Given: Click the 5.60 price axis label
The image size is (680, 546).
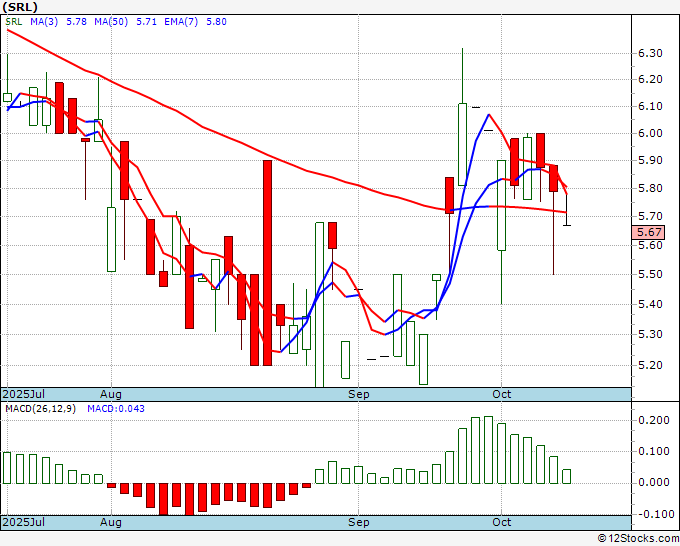Looking at the screenshot, I should (x=650, y=245).
